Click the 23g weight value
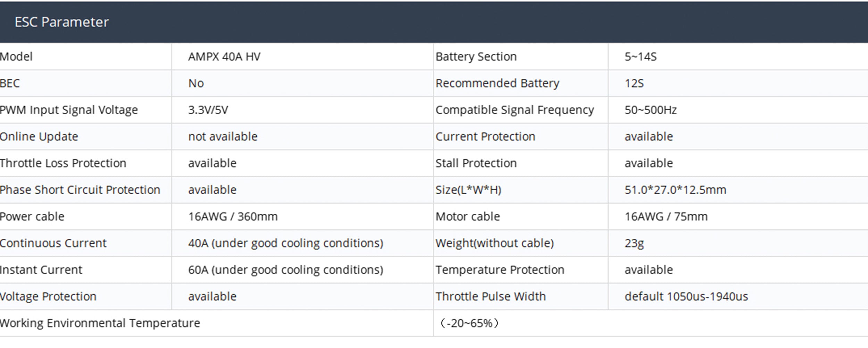This screenshot has width=868, height=348. pos(634,243)
